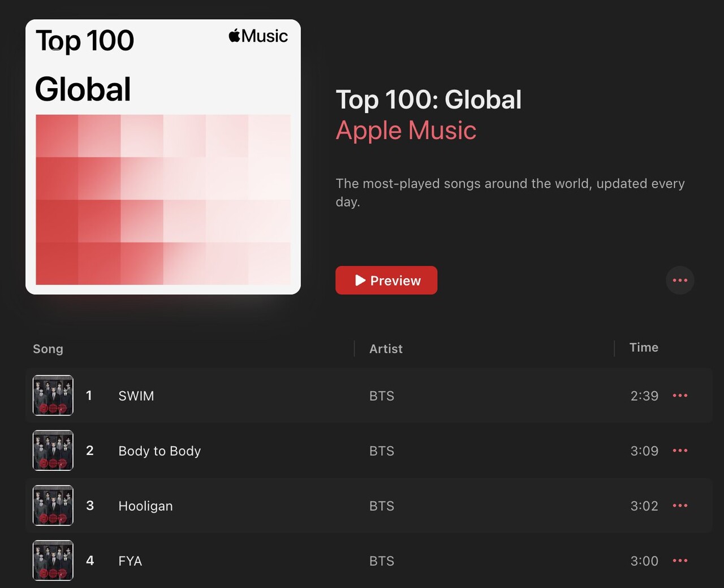Click the SWIM album artwork thumbnail

53,395
